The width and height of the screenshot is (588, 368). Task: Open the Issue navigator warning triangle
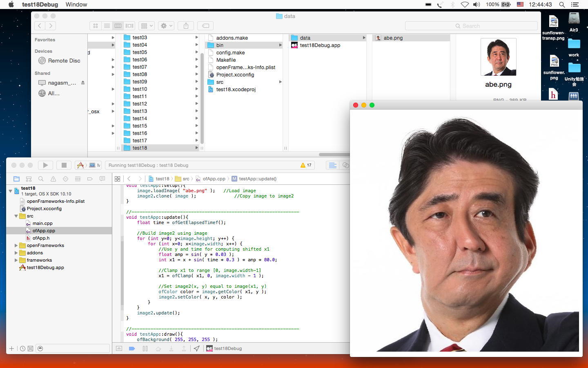pyautogui.click(x=53, y=179)
